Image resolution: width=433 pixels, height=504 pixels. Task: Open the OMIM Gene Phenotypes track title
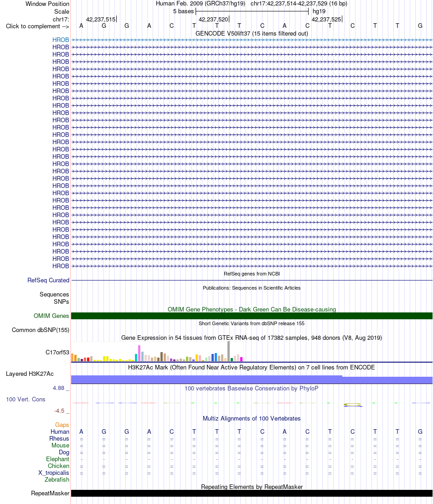(x=252, y=309)
